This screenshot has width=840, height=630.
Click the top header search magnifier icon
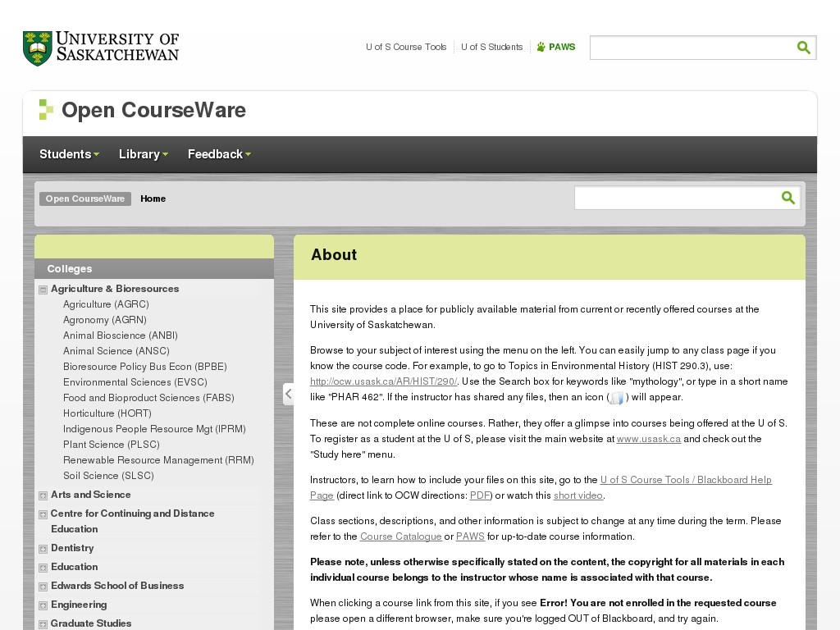(803, 48)
